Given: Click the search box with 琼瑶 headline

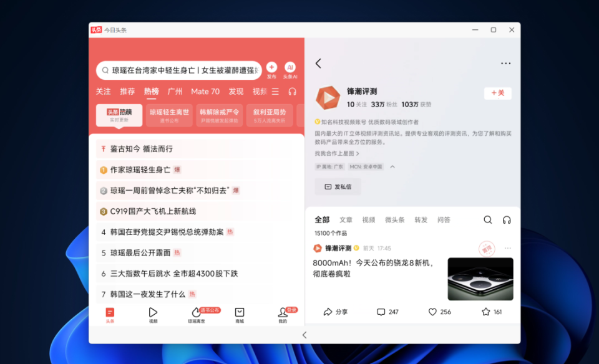Looking at the screenshot, I should [x=179, y=70].
